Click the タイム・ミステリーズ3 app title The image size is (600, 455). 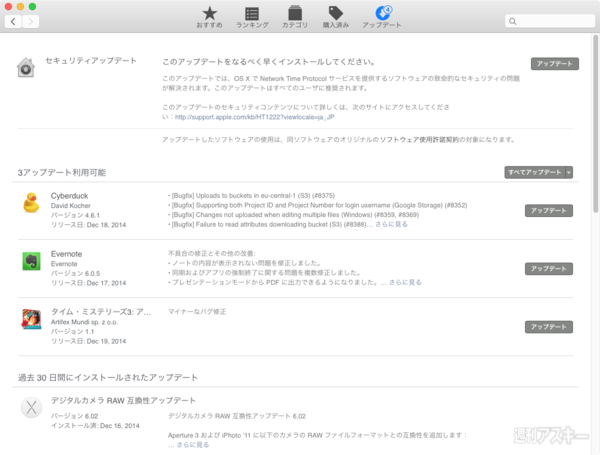101,312
